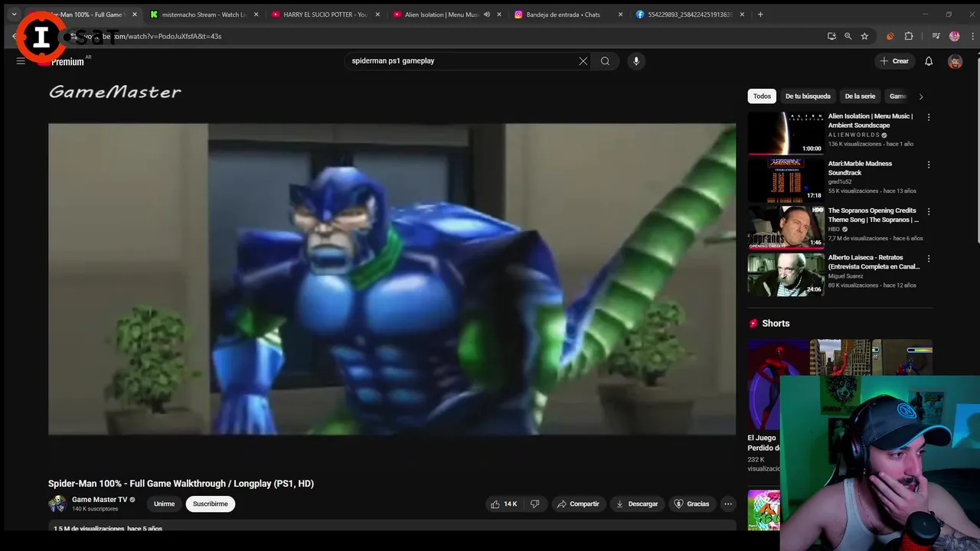Open the tab search dropdown arrow
The width and height of the screenshot is (980, 551).
14,15
